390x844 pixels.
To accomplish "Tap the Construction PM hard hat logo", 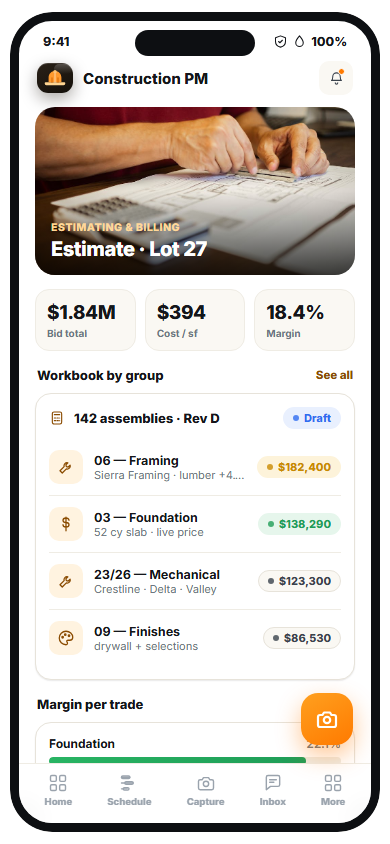I will tap(55, 78).
